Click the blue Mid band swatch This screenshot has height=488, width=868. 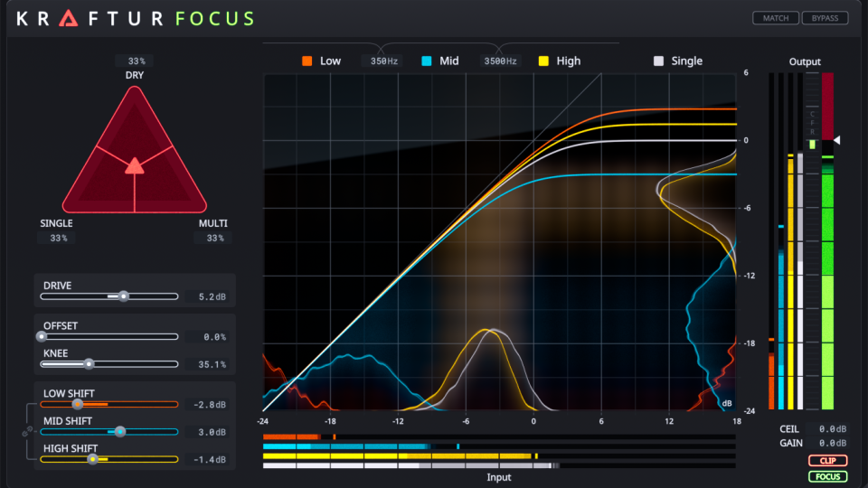pos(426,61)
